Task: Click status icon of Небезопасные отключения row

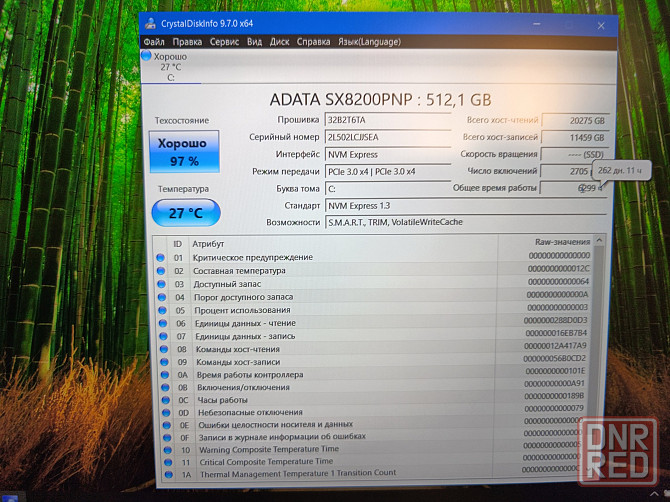Action: [x=166, y=413]
